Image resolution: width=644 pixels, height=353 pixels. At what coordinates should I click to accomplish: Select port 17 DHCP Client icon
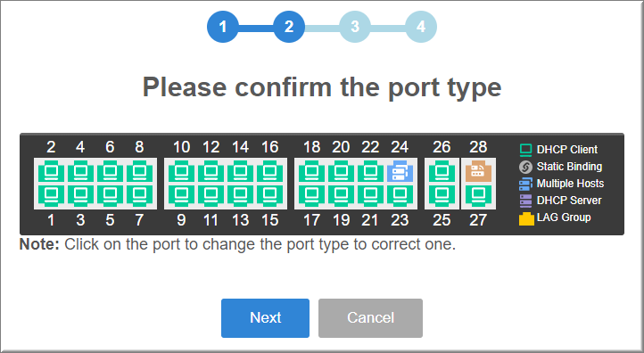click(311, 194)
